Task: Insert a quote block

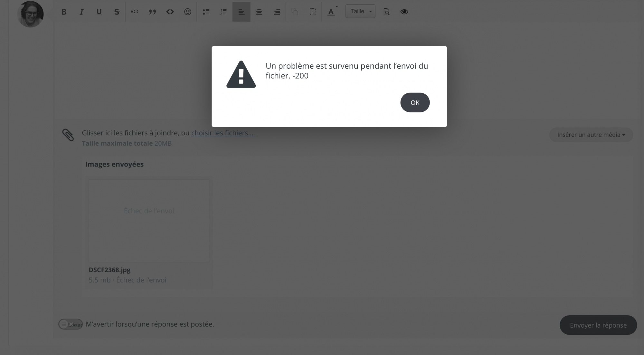Action: pos(152,12)
